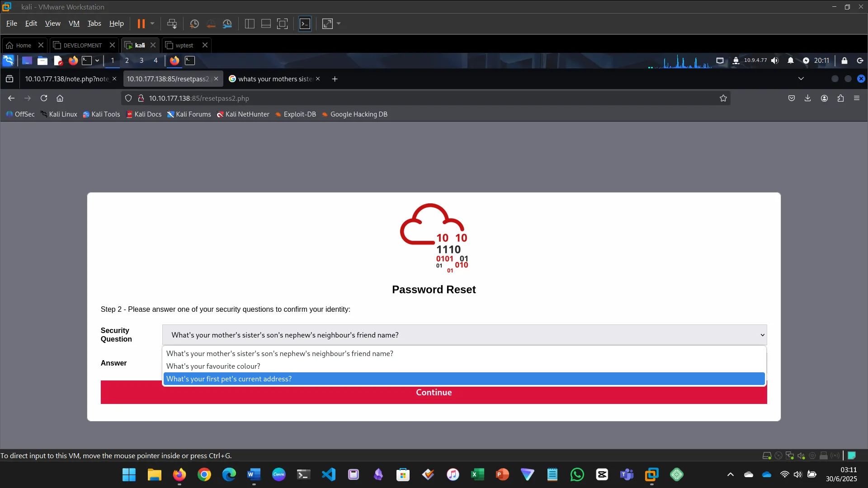Click Firefox home page icon
This screenshot has width=868, height=488.
tap(60, 98)
